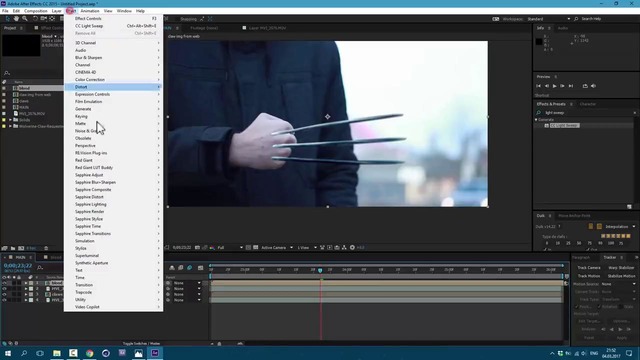
Task: Toggle Fast Previews in viewer toolbar
Action: coord(329,247)
